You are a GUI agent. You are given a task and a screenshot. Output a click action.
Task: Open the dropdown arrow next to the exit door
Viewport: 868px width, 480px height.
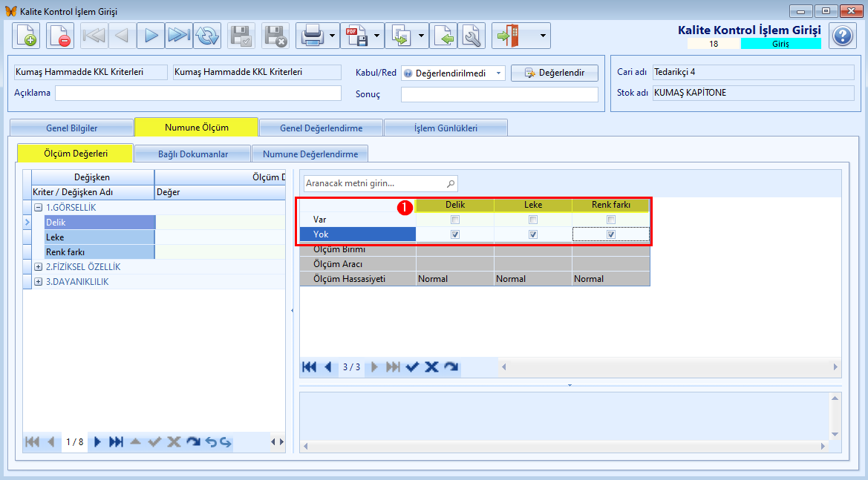coord(543,36)
